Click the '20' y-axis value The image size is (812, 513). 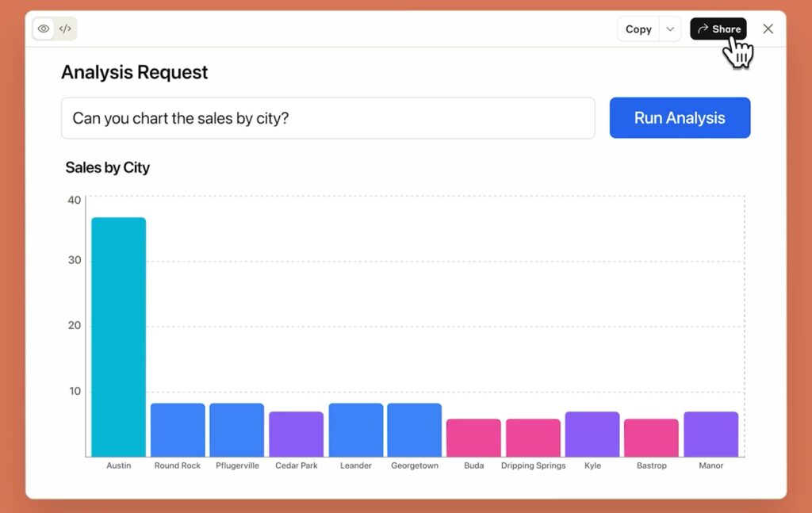(75, 325)
